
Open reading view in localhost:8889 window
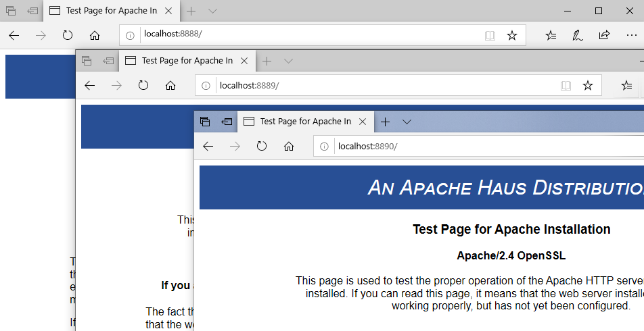(x=566, y=85)
